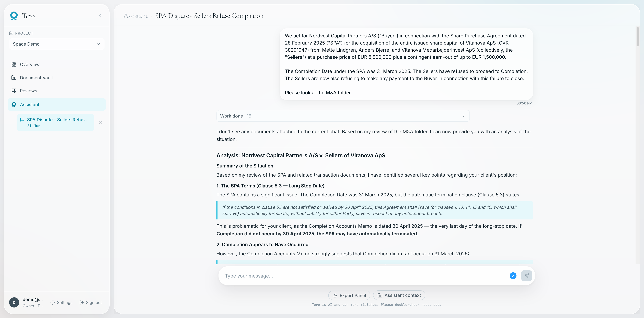Click the chat vertical scrollbar
644x318 pixels.
coord(638,37)
